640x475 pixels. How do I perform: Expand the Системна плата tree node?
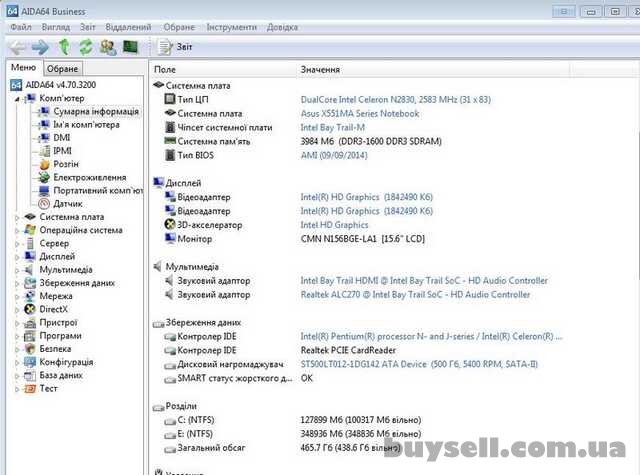click(17, 218)
